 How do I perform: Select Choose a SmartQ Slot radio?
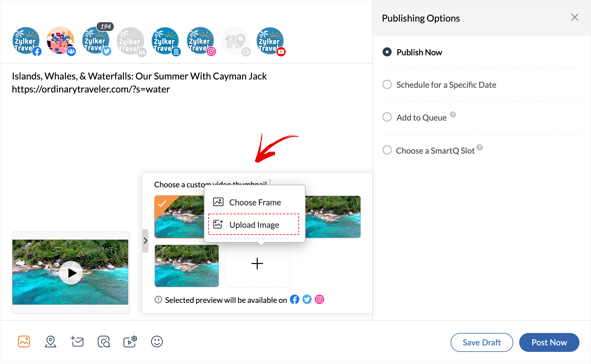pyautogui.click(x=387, y=150)
